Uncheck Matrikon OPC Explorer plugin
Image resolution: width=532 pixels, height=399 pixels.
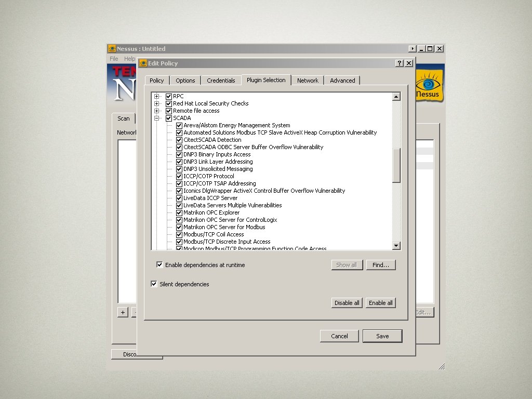point(179,212)
